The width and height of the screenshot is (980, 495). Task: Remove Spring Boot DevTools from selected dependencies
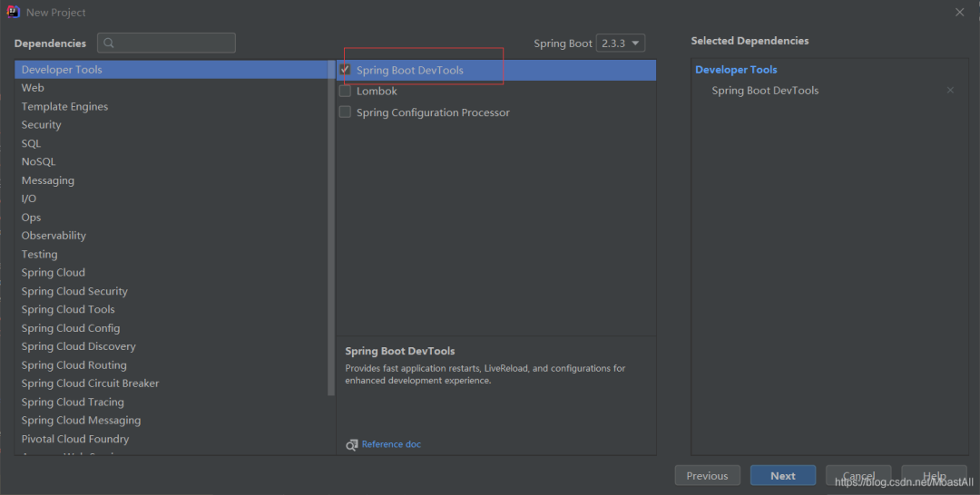[x=950, y=91]
